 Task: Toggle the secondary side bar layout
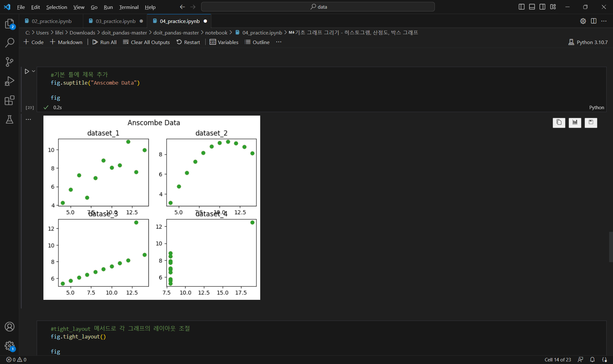pyautogui.click(x=542, y=7)
